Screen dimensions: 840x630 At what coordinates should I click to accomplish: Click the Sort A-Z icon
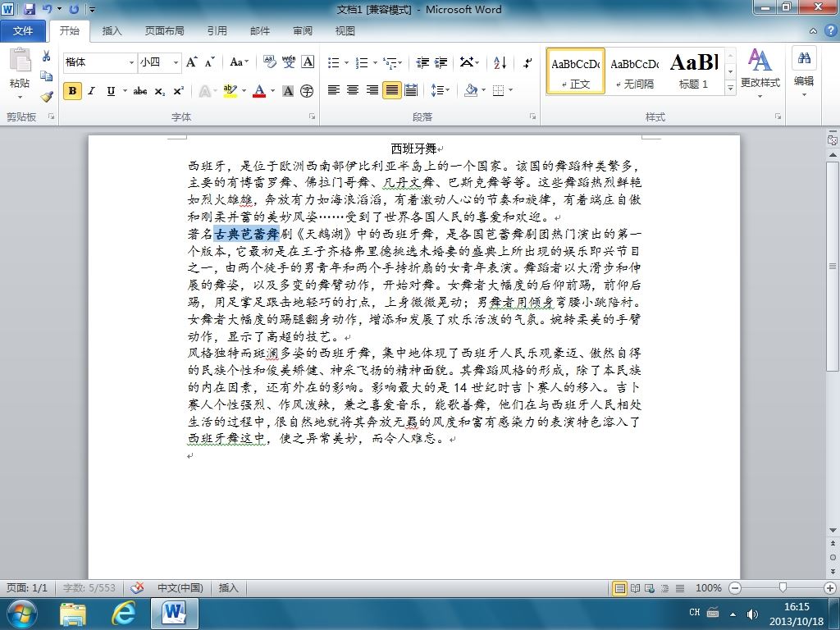coord(500,62)
